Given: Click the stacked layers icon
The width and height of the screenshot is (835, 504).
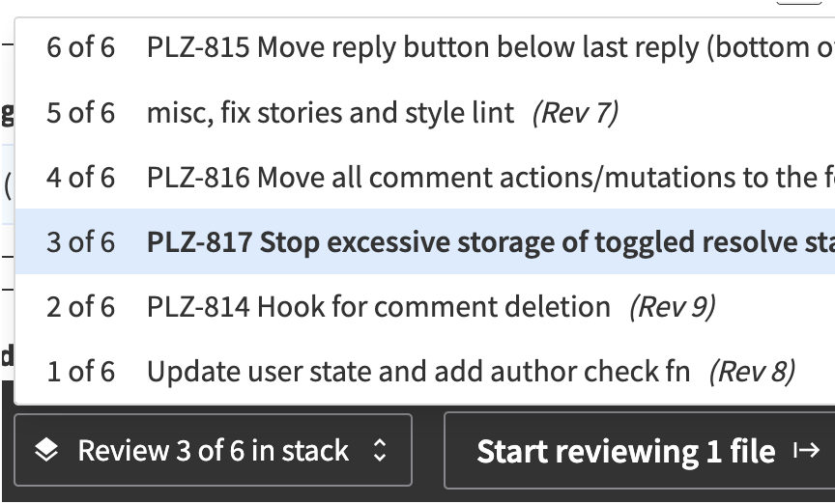Looking at the screenshot, I should (x=46, y=450).
